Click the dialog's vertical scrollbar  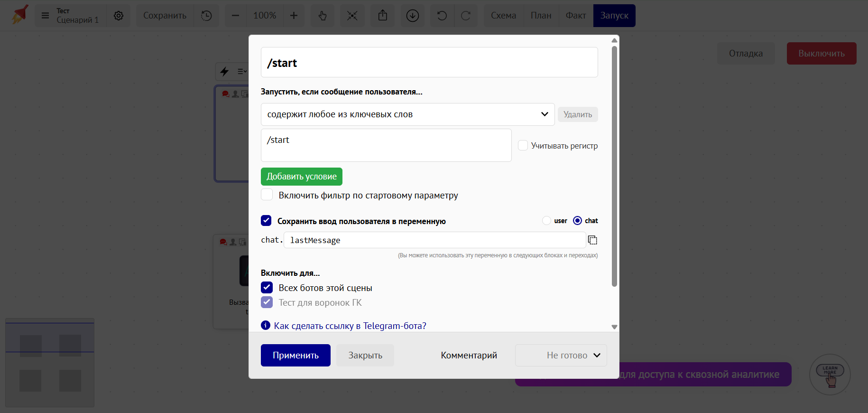(614, 166)
